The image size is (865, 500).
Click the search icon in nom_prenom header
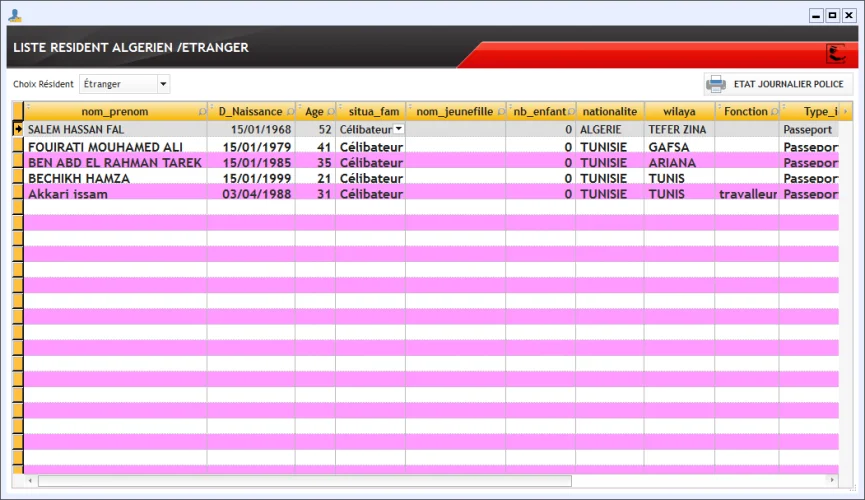[x=203, y=112]
